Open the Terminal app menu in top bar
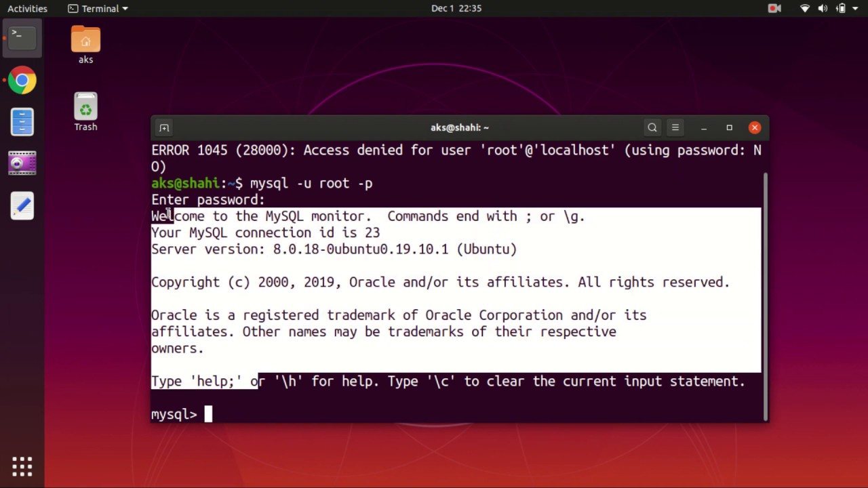The width and height of the screenshot is (868, 488). point(98,8)
